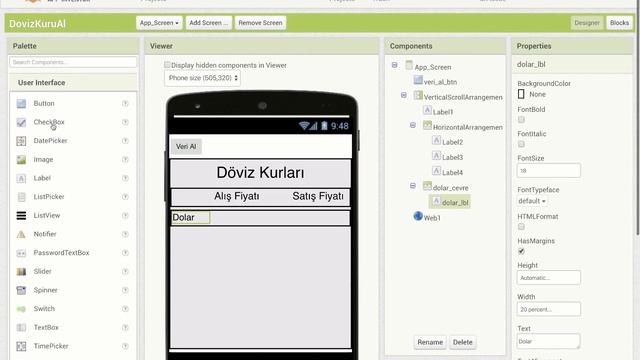The width and height of the screenshot is (640, 360).
Task: Select the Slider palette icon
Action: pos(21,271)
